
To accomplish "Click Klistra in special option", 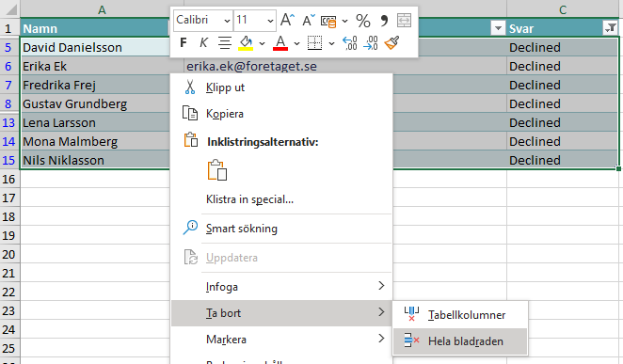I will (249, 199).
